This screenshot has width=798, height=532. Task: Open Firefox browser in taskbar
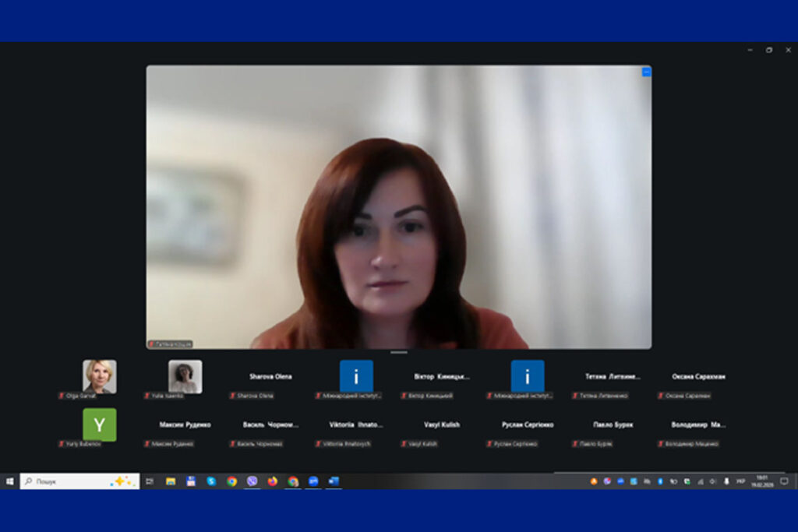tap(272, 481)
